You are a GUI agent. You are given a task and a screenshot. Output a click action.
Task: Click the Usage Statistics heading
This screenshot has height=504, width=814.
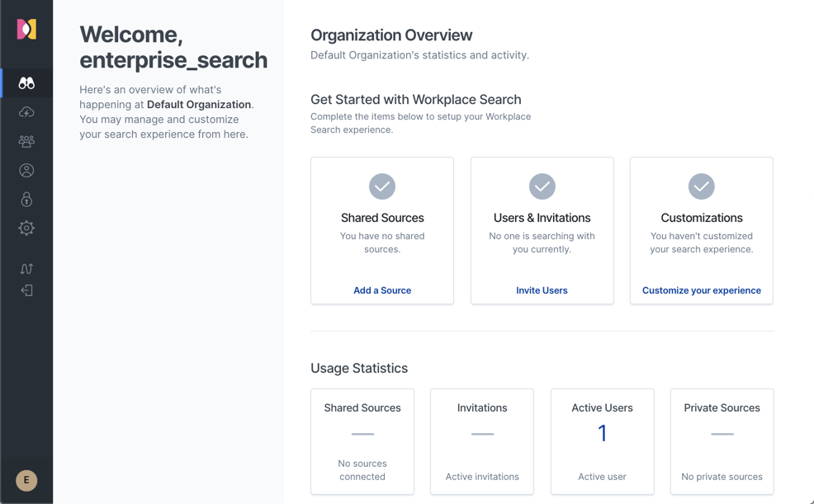click(359, 368)
